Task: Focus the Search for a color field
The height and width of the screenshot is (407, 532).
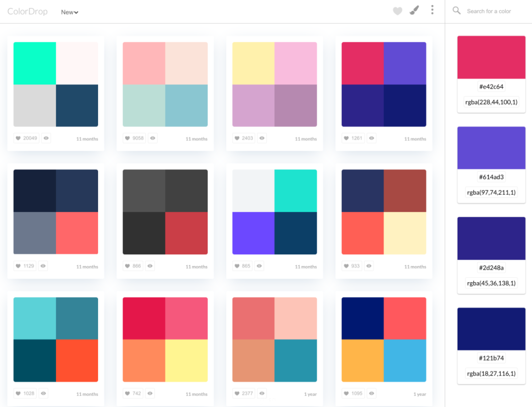Action: click(496, 11)
